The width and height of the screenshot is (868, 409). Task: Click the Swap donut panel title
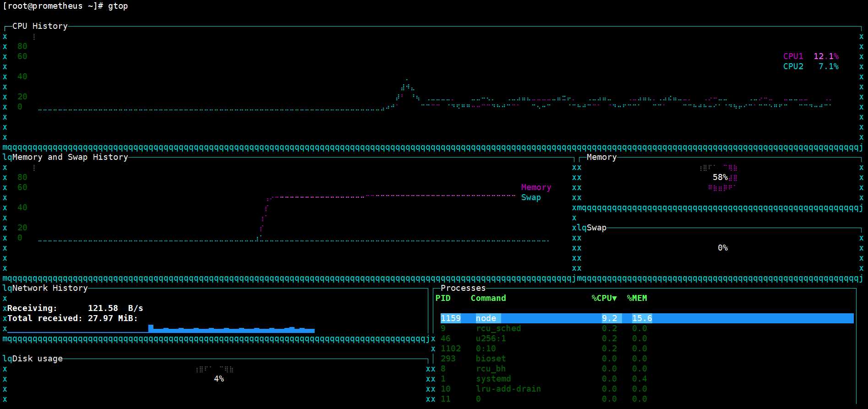[x=596, y=228]
